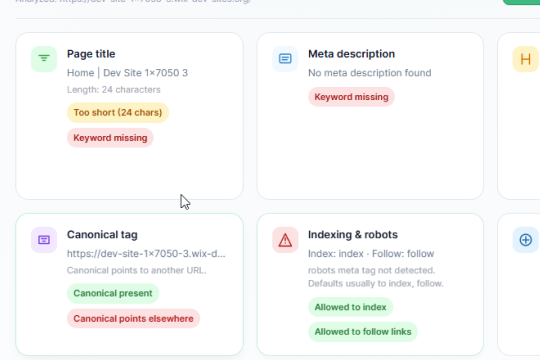Click 'robots meta tag not detected.' note
The image size is (540, 360).
click(x=371, y=270)
